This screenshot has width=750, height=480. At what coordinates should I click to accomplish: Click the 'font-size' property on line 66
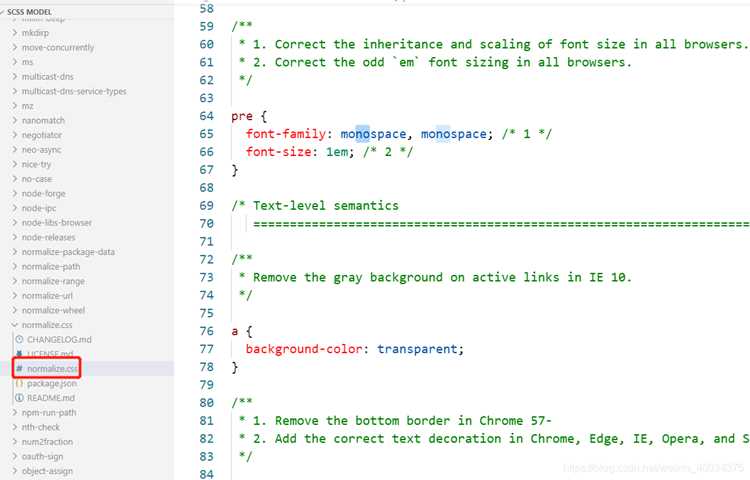click(278, 152)
